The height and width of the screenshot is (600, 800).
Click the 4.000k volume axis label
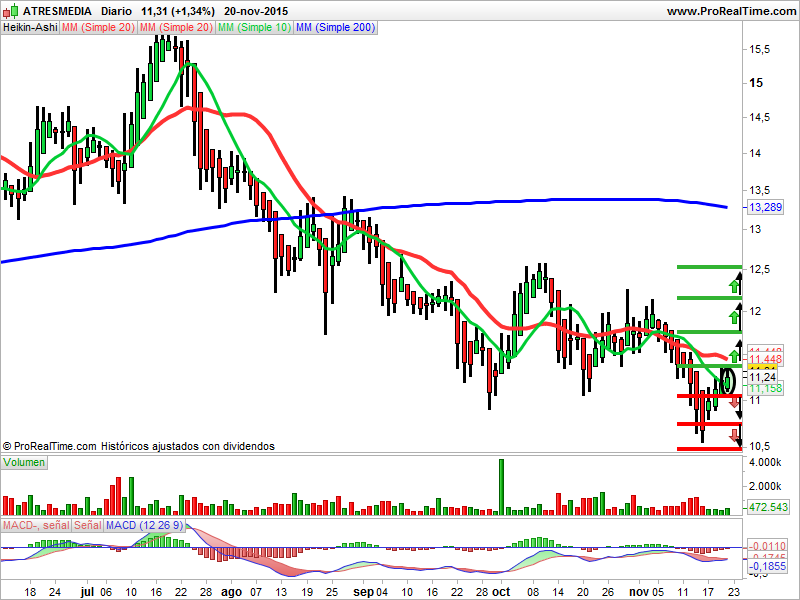tap(765, 463)
